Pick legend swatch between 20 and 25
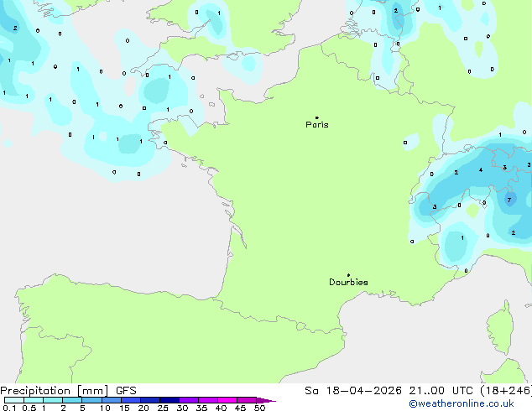Image resolution: width=532 pixels, height=411 pixels. click(x=150, y=400)
